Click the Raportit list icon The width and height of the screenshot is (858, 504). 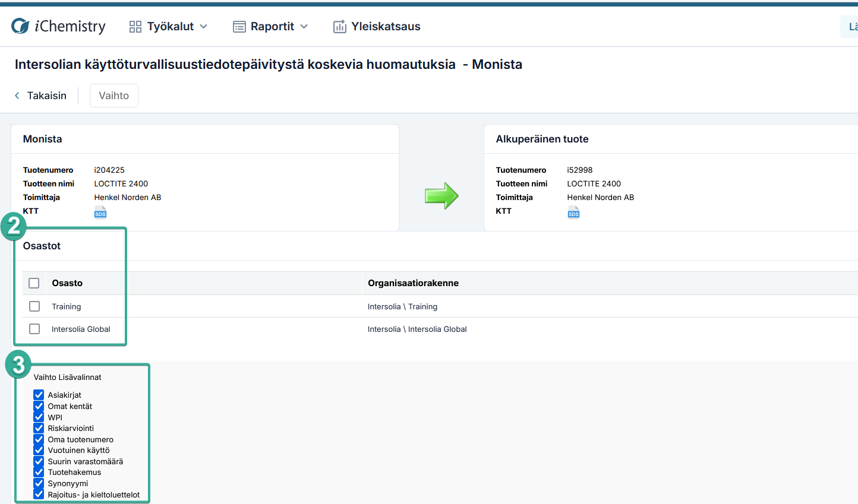click(239, 27)
